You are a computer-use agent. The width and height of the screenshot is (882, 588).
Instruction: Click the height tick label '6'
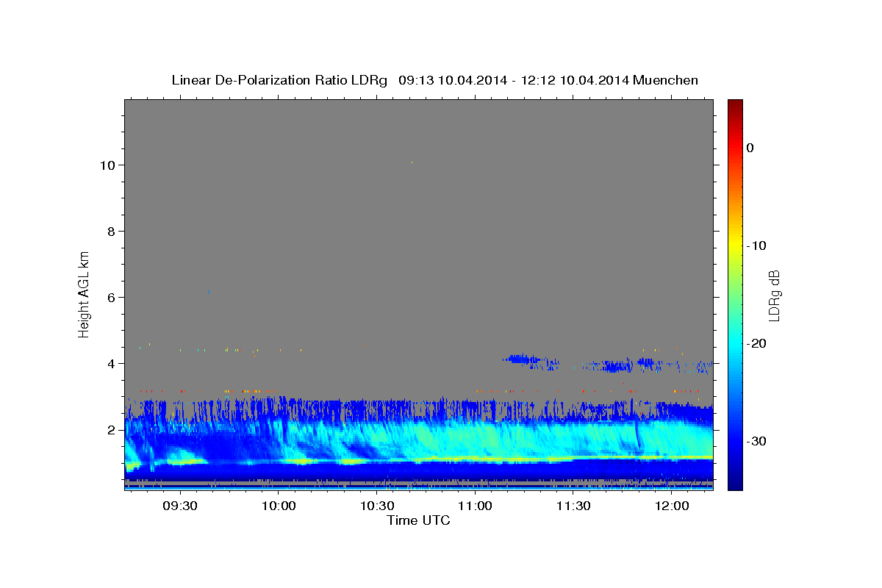(112, 297)
